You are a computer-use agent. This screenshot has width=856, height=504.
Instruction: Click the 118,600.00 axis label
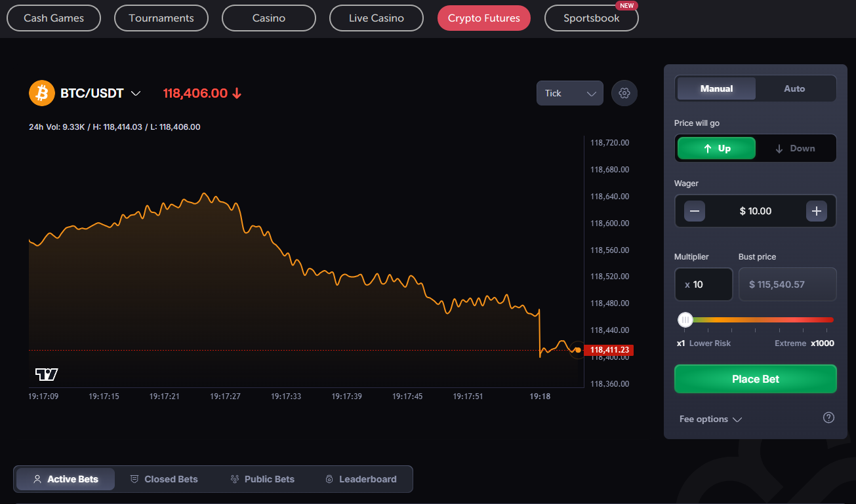coord(610,223)
